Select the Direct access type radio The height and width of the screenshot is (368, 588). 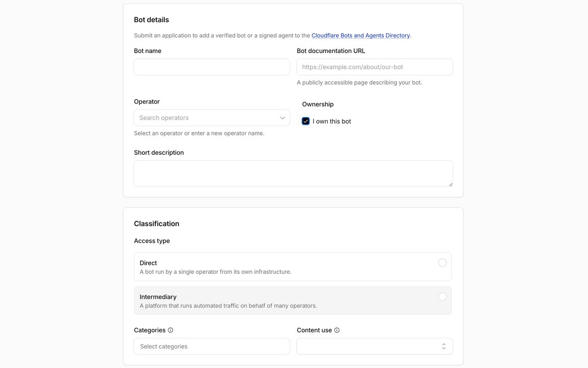pos(443,263)
